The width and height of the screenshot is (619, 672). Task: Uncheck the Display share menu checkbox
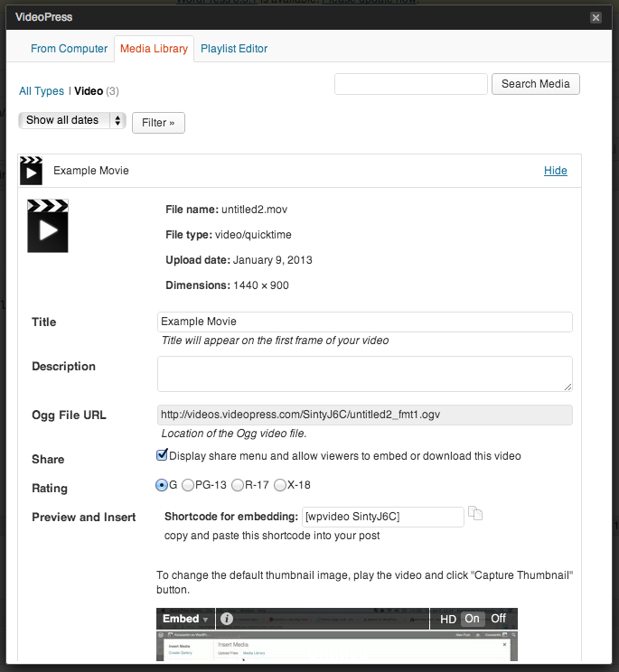click(162, 454)
